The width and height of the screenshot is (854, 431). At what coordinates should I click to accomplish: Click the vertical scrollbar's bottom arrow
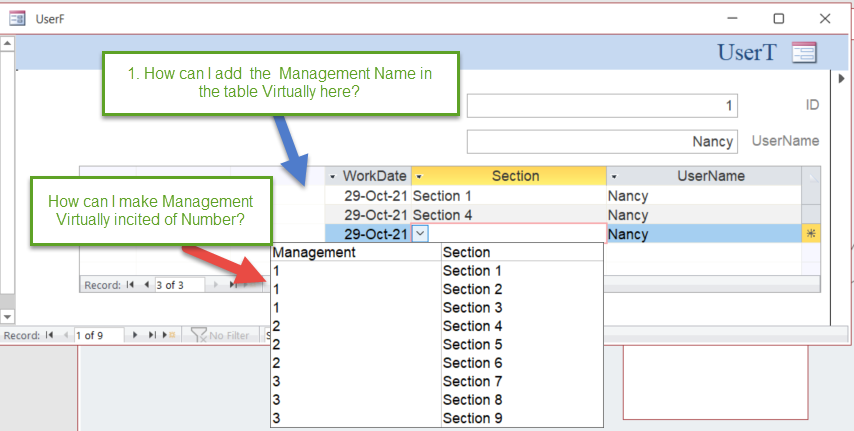[x=7, y=317]
